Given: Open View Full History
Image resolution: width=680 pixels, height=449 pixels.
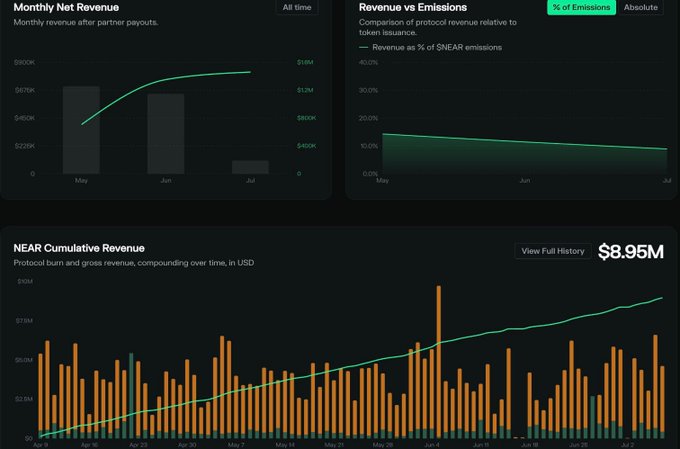Looking at the screenshot, I should click(x=553, y=251).
